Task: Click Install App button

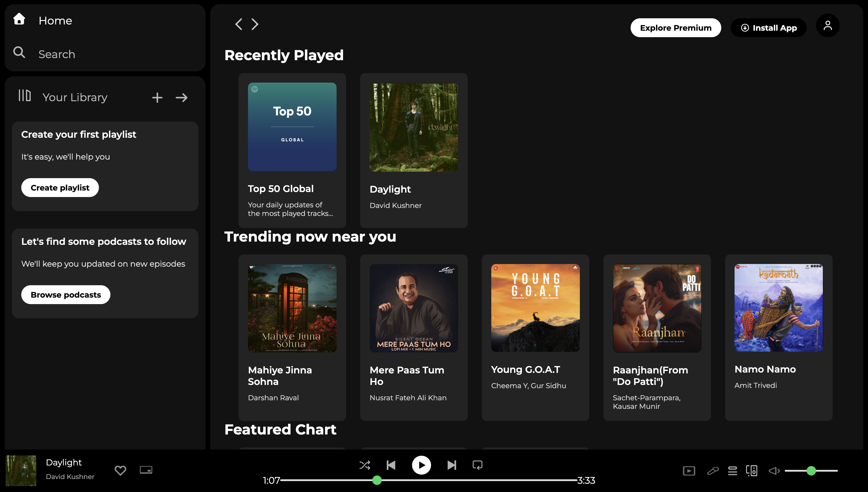Action: click(x=769, y=28)
